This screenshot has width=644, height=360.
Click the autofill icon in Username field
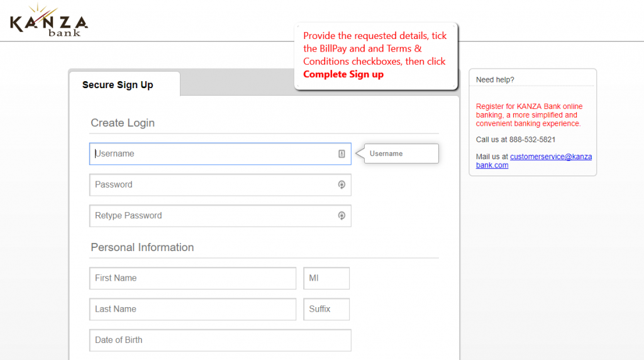coord(341,154)
